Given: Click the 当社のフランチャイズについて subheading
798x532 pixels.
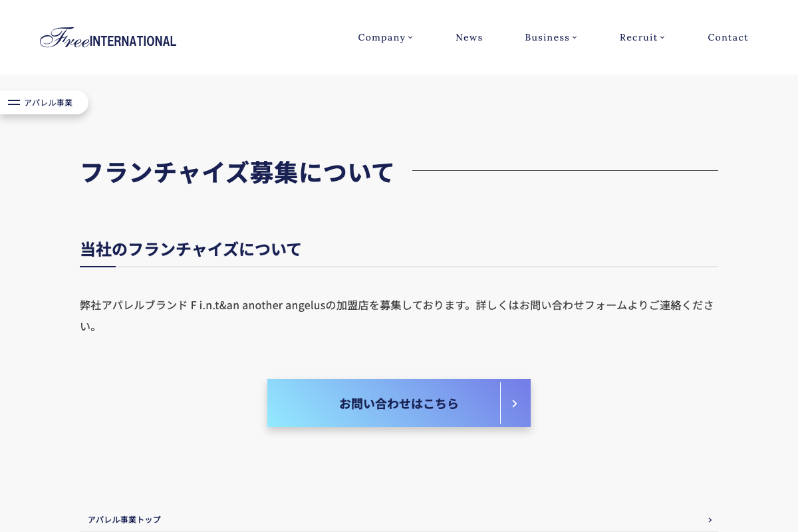Looking at the screenshot, I should tap(191, 249).
